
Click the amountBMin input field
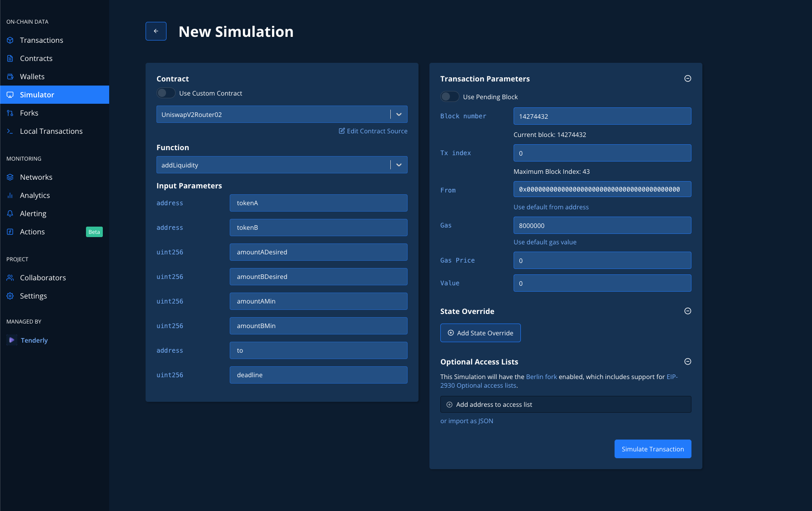(x=318, y=326)
